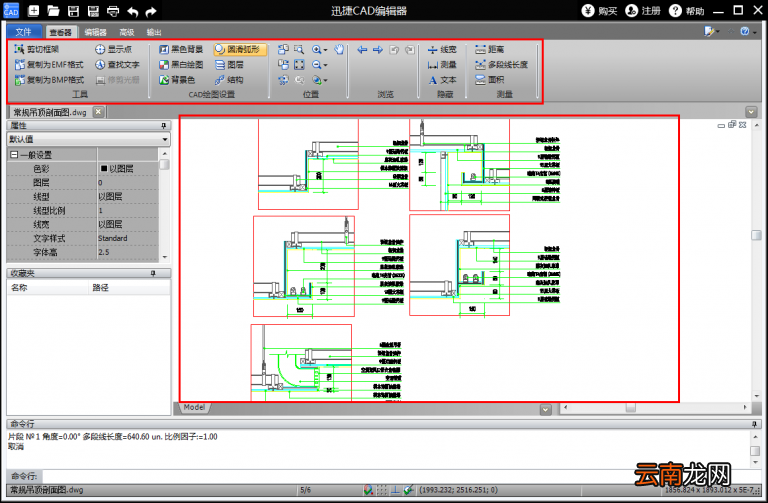
Task: Toggle the ortho icon in status bar
Action: pyautogui.click(x=395, y=490)
